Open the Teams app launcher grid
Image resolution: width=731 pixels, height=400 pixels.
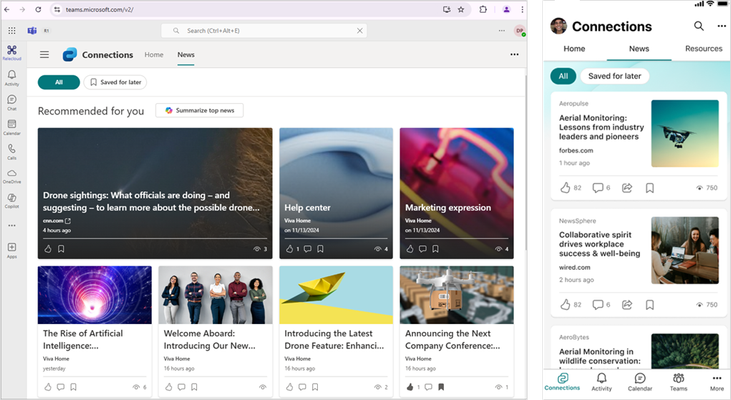pos(12,31)
